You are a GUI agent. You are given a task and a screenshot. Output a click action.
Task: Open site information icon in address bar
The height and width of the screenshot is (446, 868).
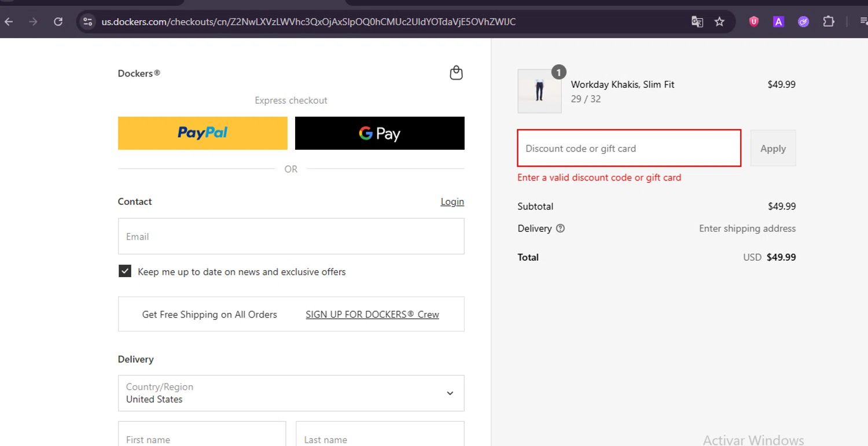[x=87, y=22]
